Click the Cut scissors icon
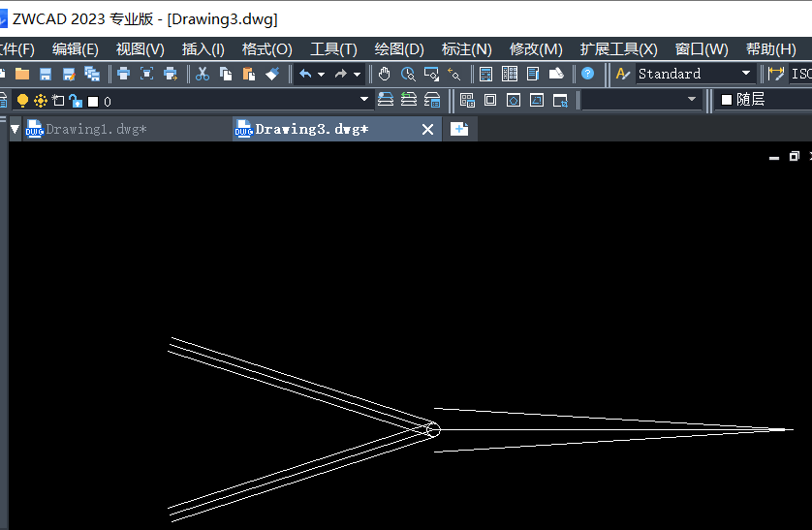 coord(203,74)
